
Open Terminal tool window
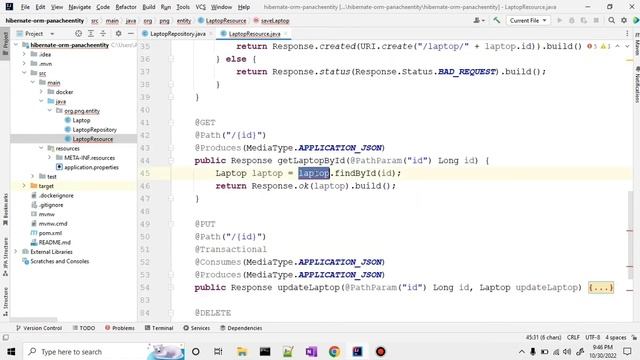coord(159,328)
